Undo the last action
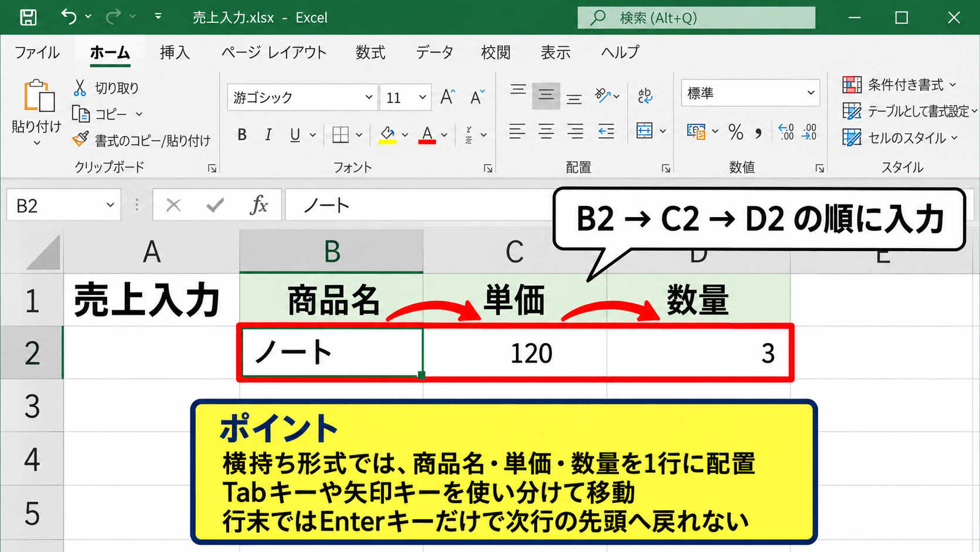The height and width of the screenshot is (552, 980). 69,17
